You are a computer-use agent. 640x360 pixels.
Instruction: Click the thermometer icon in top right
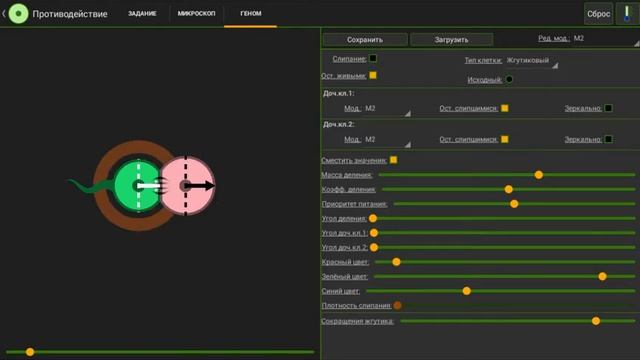click(x=627, y=13)
